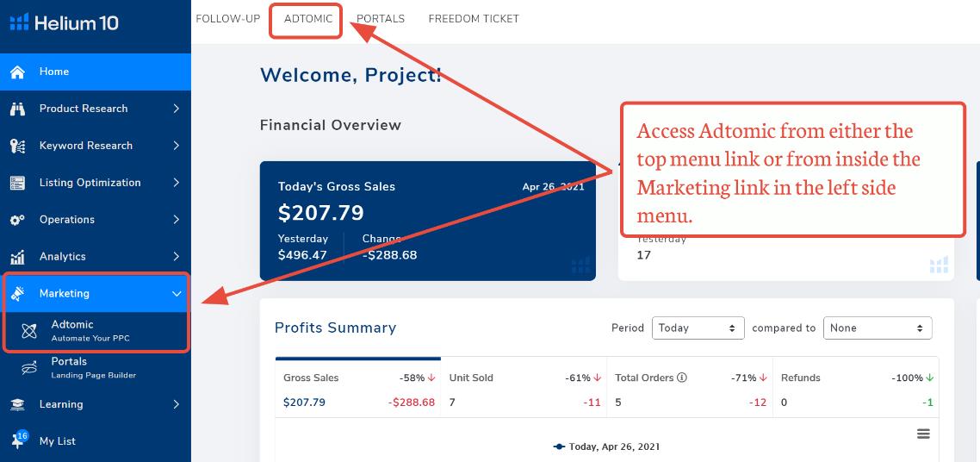Open the ADTOMIC top menu tab
980x462 pixels.
(x=308, y=19)
